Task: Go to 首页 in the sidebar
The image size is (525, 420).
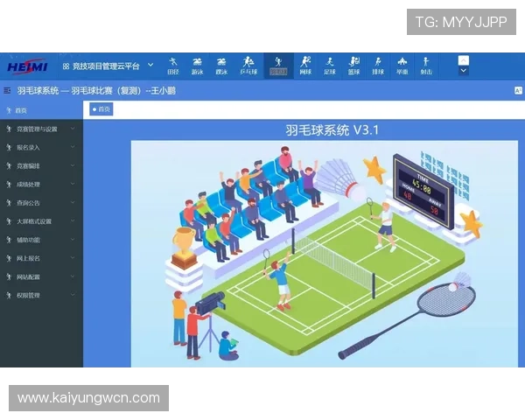Action: click(x=21, y=110)
